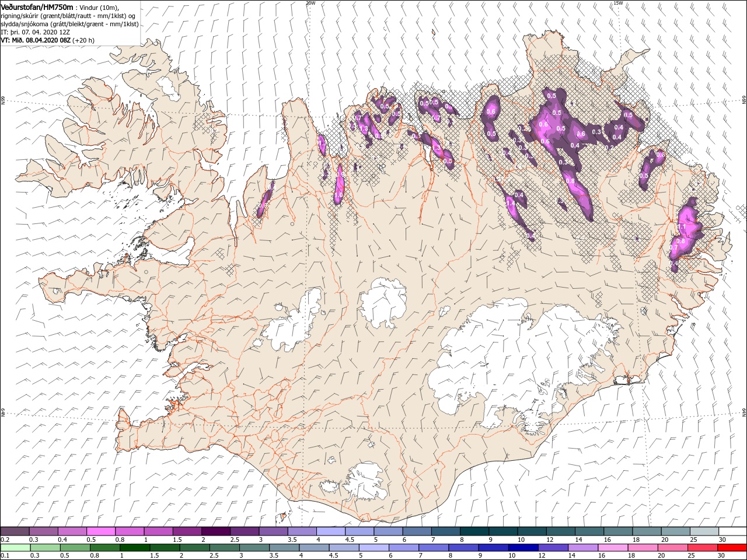747x560 pixels.
Task: Click the white Hofsjökull glacier in central Iceland
Action: point(384,303)
